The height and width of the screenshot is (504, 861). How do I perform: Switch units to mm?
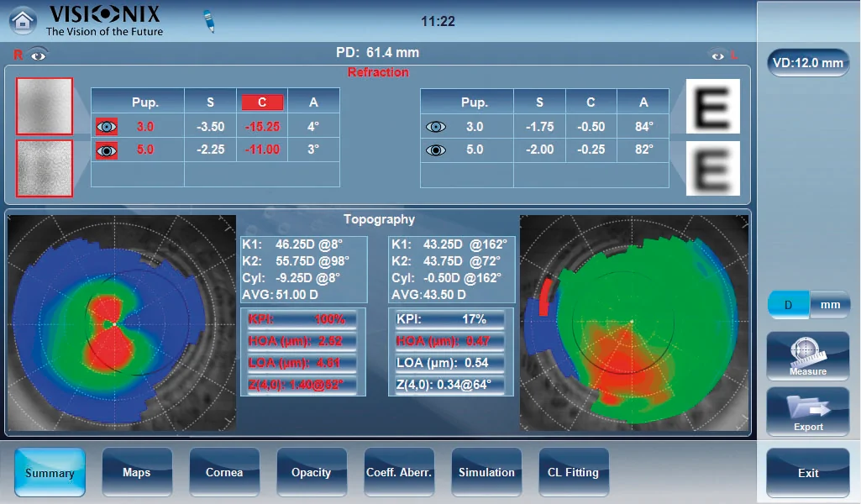(x=829, y=305)
